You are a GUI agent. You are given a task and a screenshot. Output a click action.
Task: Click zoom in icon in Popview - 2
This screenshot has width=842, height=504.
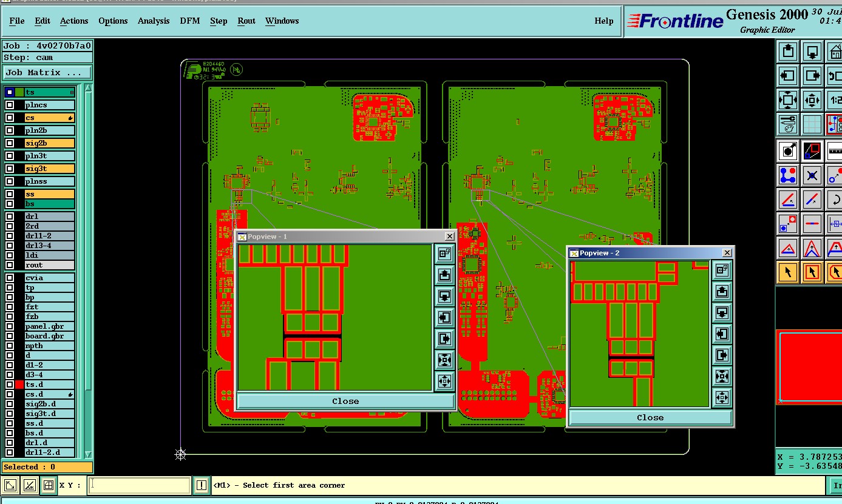(722, 376)
